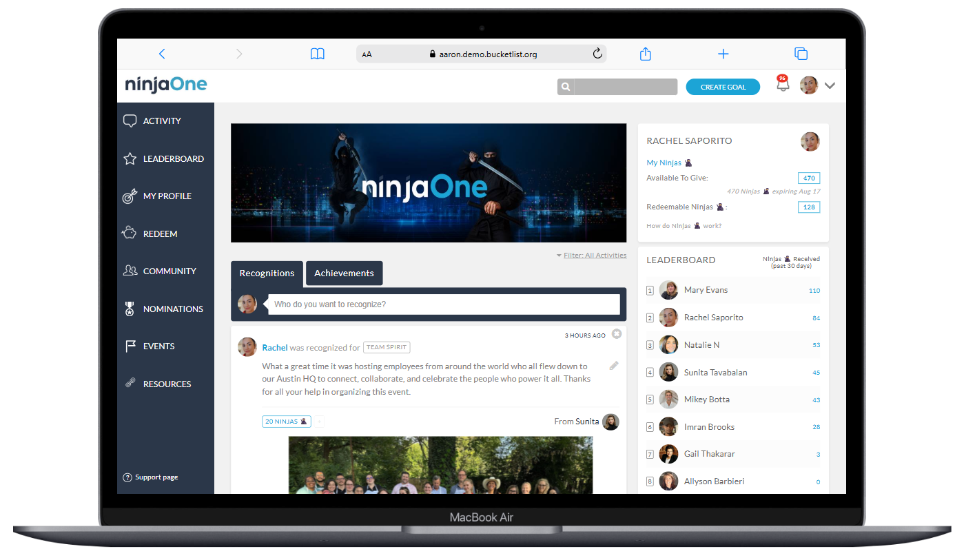Open the user avatar in top header

808,85
